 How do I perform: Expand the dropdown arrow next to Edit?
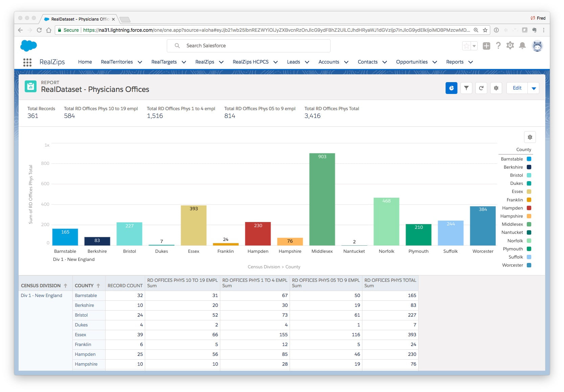pyautogui.click(x=534, y=88)
